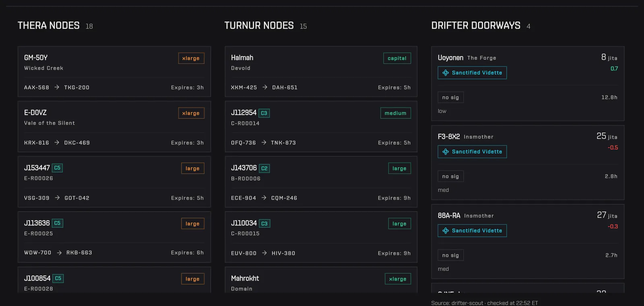Click the no sig tag in 88A-RA card
The width and height of the screenshot is (644, 306).
coord(451,255)
